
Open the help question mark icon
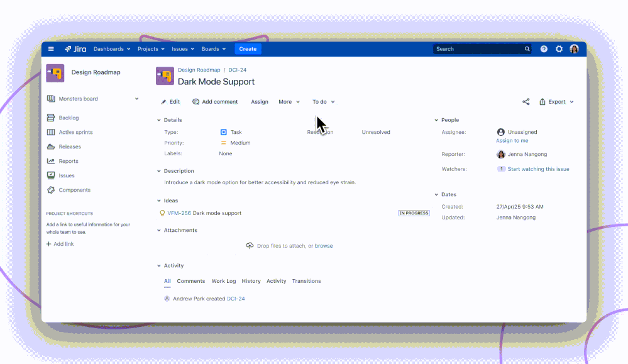tap(543, 48)
